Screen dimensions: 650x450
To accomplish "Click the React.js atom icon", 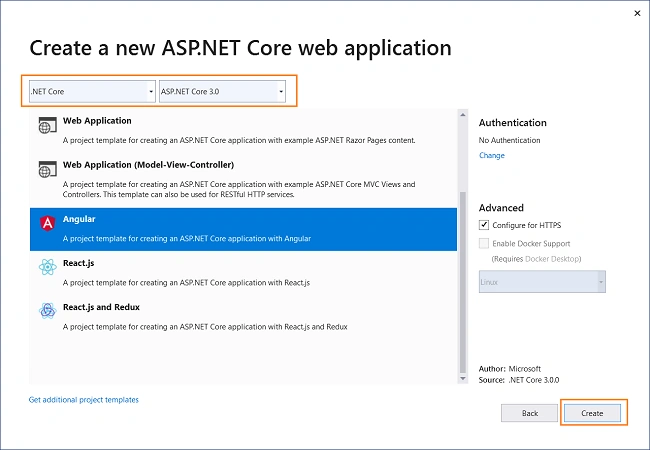I will click(48, 267).
